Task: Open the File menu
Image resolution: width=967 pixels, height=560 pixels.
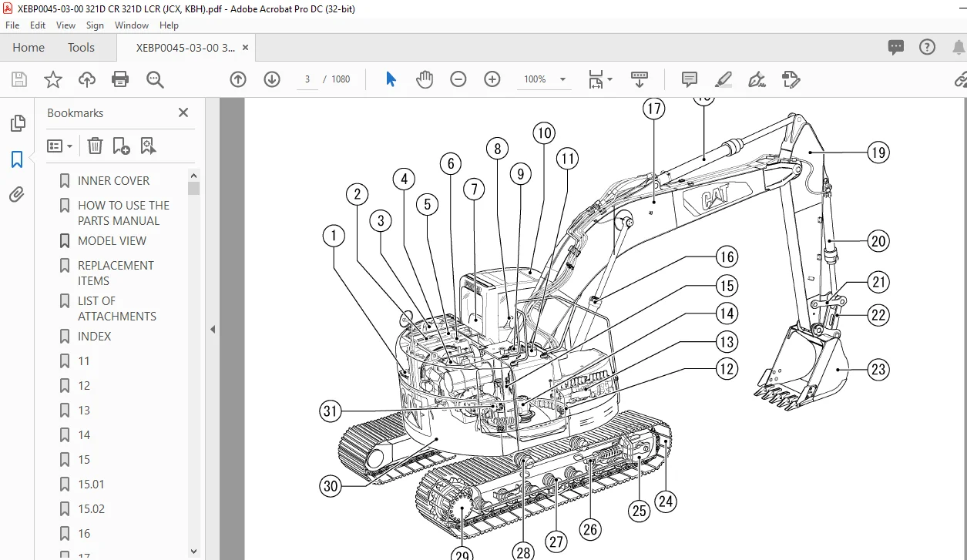Action: tap(12, 25)
